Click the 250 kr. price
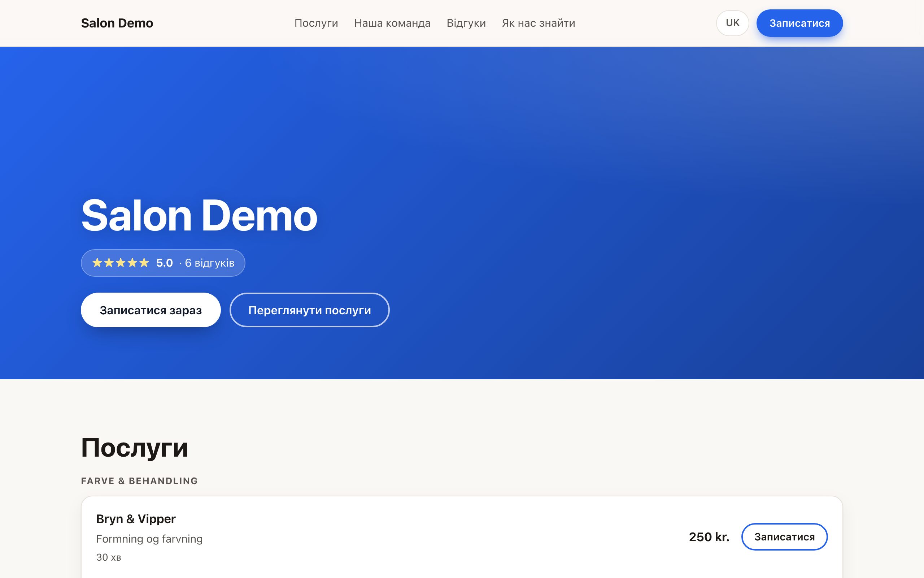Screen dimensions: 924x578 pos(709,537)
